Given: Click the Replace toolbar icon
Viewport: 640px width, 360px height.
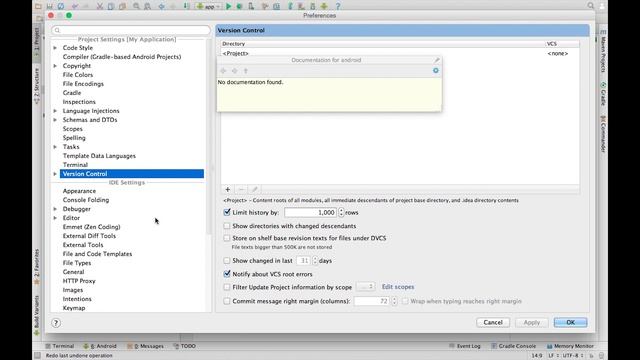Looking at the screenshot, I should tap(147, 6).
